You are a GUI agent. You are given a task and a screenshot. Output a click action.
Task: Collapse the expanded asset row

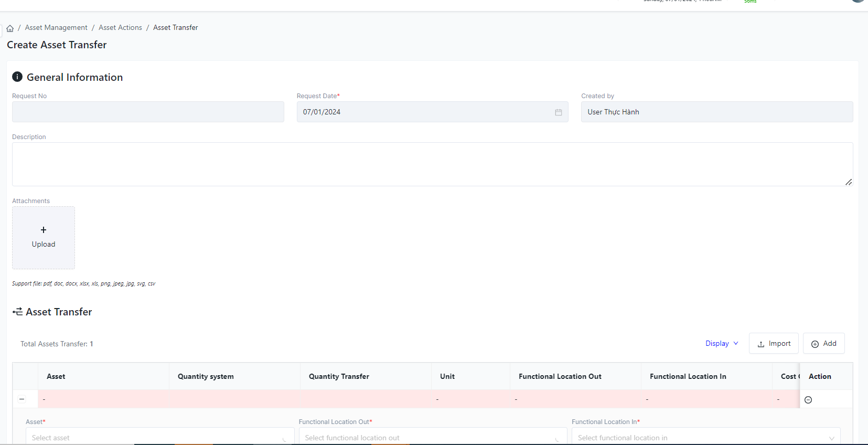[22, 399]
